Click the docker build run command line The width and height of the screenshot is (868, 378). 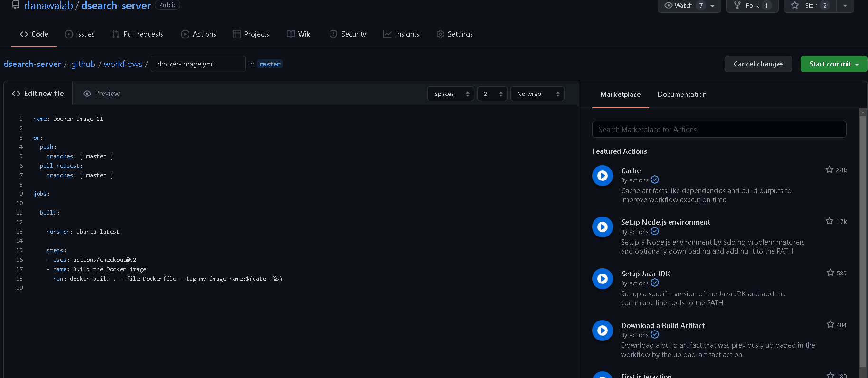(x=168, y=279)
